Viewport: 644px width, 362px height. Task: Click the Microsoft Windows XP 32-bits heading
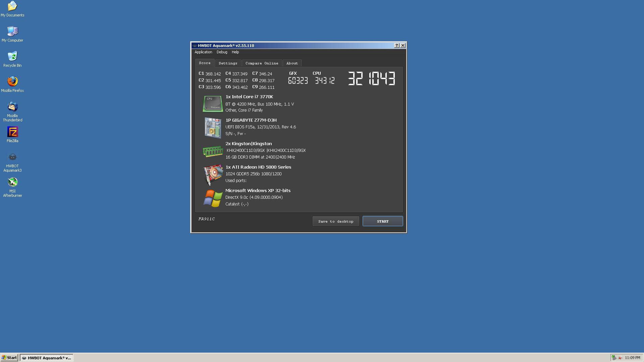coord(258,190)
